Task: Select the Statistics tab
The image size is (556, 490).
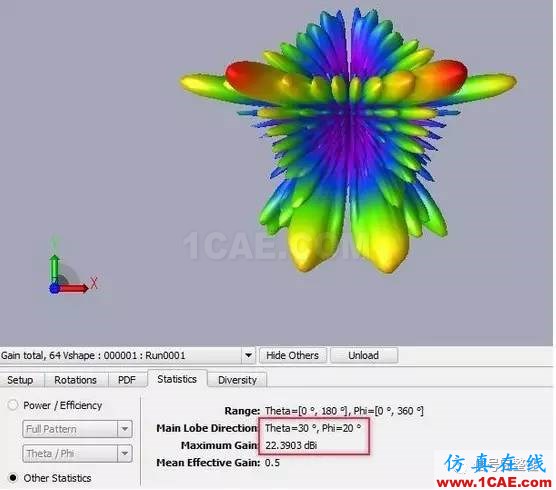Action: click(x=177, y=379)
